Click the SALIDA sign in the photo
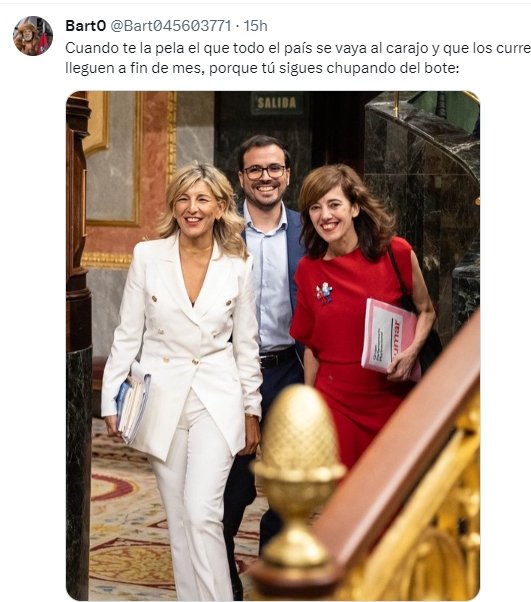Screen dimensions: 531x602 click(x=276, y=103)
